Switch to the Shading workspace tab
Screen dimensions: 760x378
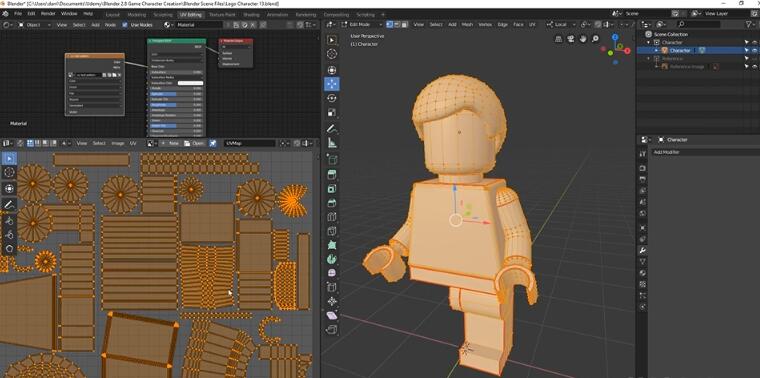[x=251, y=15]
